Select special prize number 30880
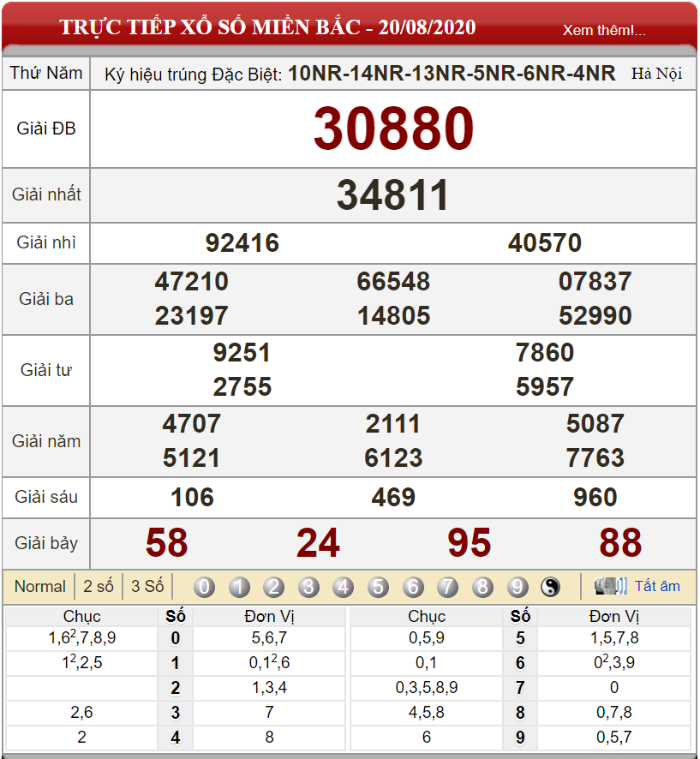Viewport: 700px width, 759px height. (393, 128)
